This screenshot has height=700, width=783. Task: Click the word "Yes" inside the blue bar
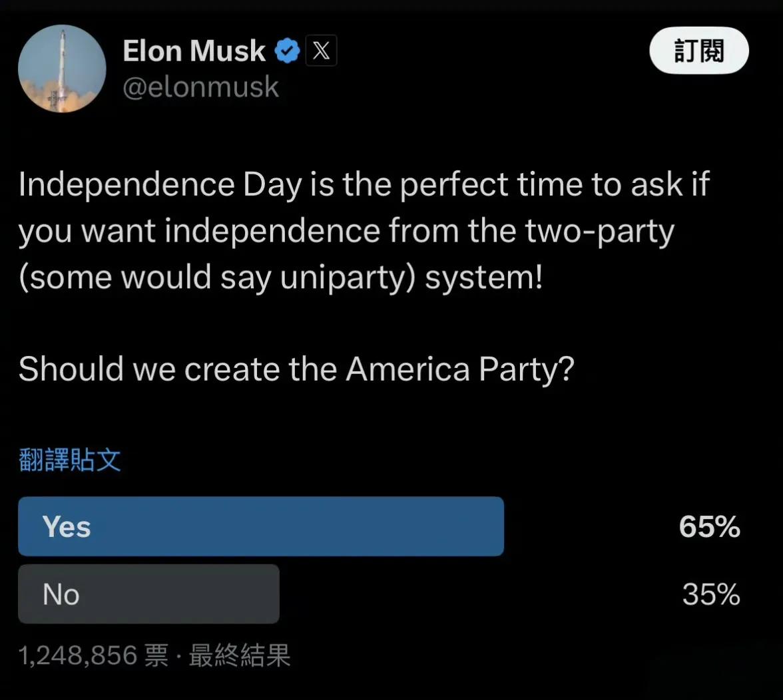tap(67, 527)
